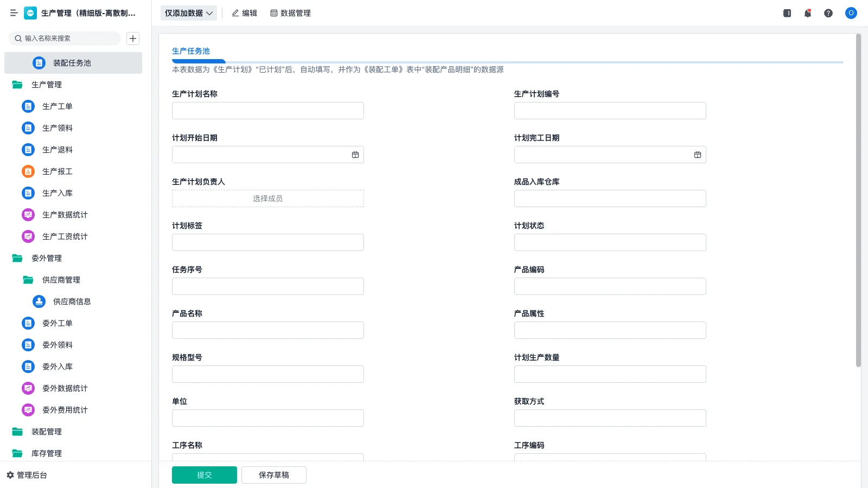This screenshot has height=488, width=868.
Task: Expand the 库存管理 folder
Action: coord(17,453)
